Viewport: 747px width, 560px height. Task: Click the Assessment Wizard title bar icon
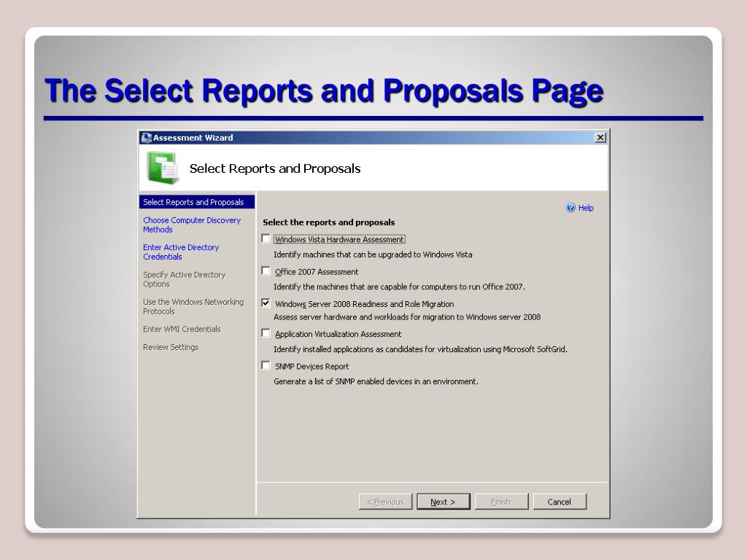(146, 138)
